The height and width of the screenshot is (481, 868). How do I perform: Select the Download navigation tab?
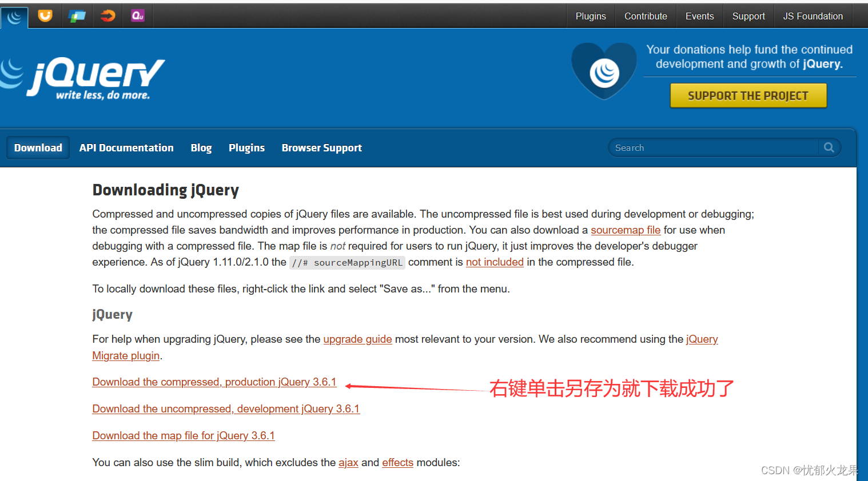(x=38, y=147)
